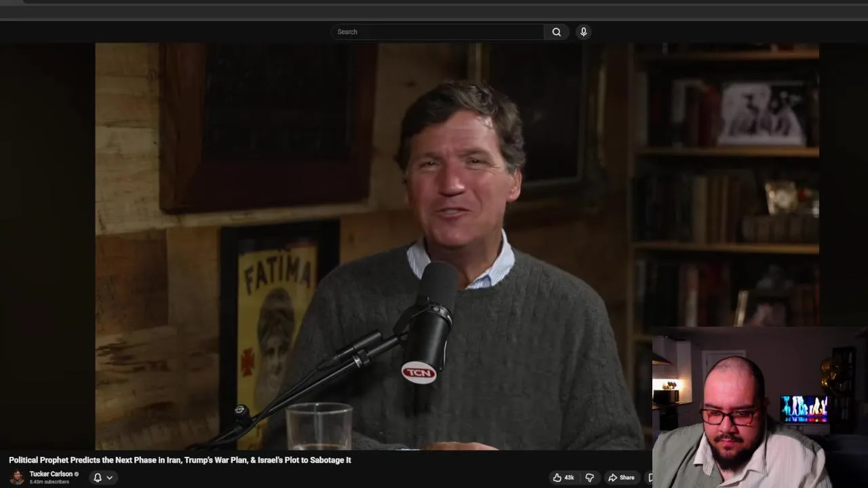
Task: Click the YouTube search input field
Action: (437, 32)
